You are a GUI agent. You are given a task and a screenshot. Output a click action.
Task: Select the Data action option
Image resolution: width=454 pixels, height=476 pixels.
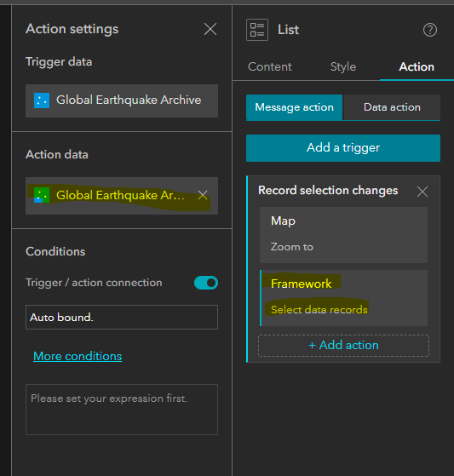(392, 107)
